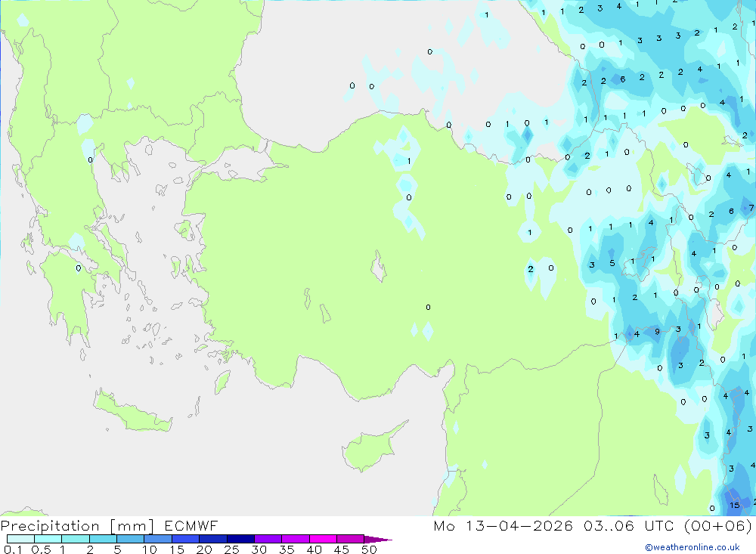Select the 45–50 mm legend swatch
The image size is (756, 554).
coord(350,539)
